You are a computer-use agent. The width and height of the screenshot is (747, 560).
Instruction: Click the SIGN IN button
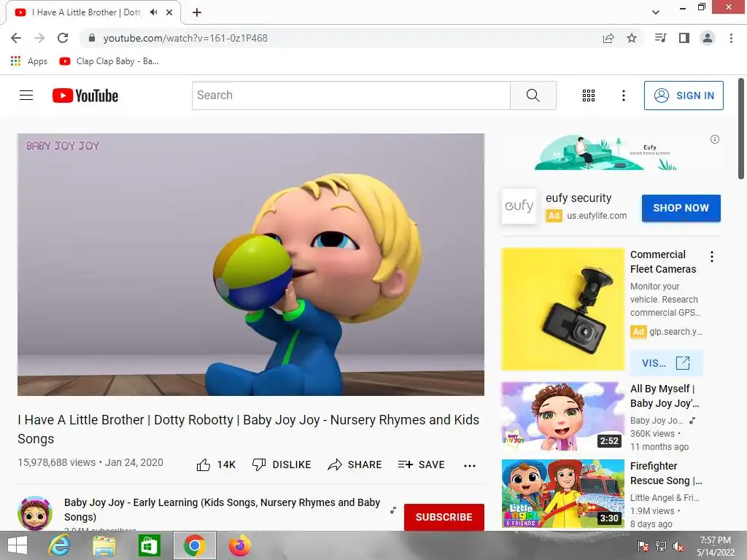(684, 96)
